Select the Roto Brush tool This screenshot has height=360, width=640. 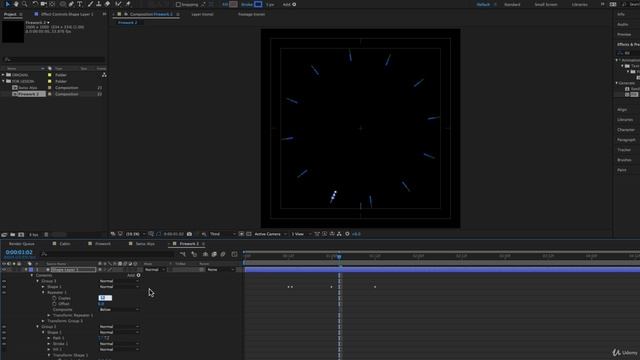click(118, 4)
